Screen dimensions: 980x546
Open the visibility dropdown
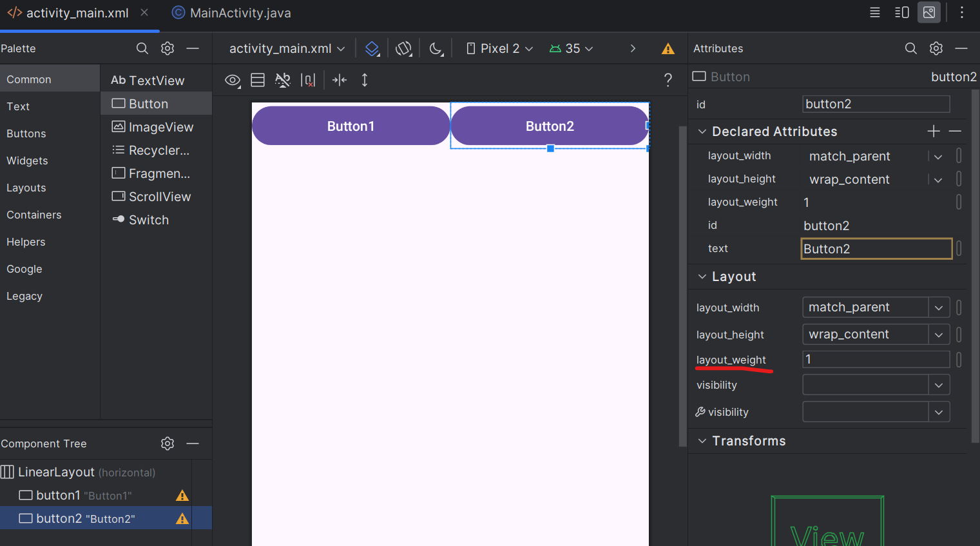click(x=939, y=385)
